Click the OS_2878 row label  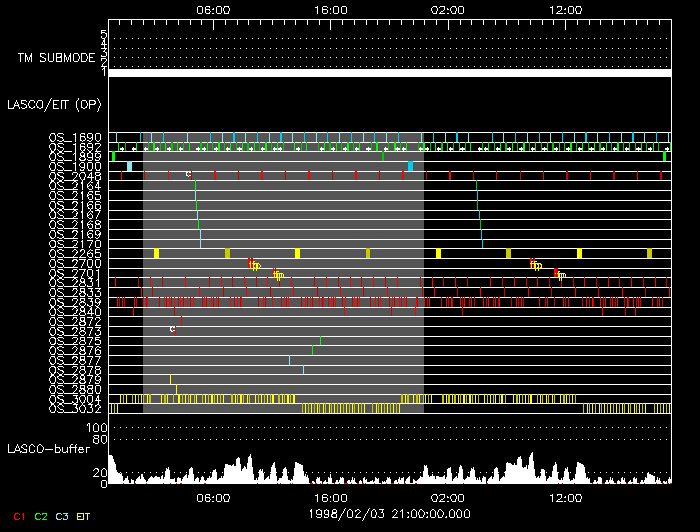pyautogui.click(x=75, y=370)
